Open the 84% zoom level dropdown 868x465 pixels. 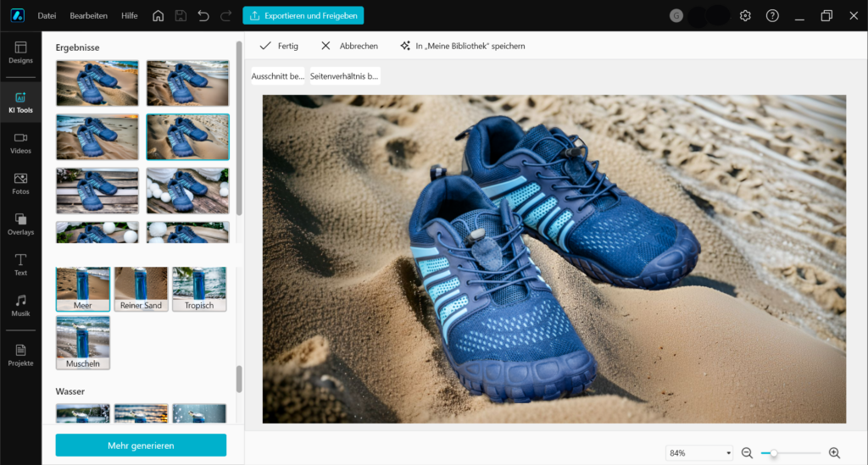(699, 453)
